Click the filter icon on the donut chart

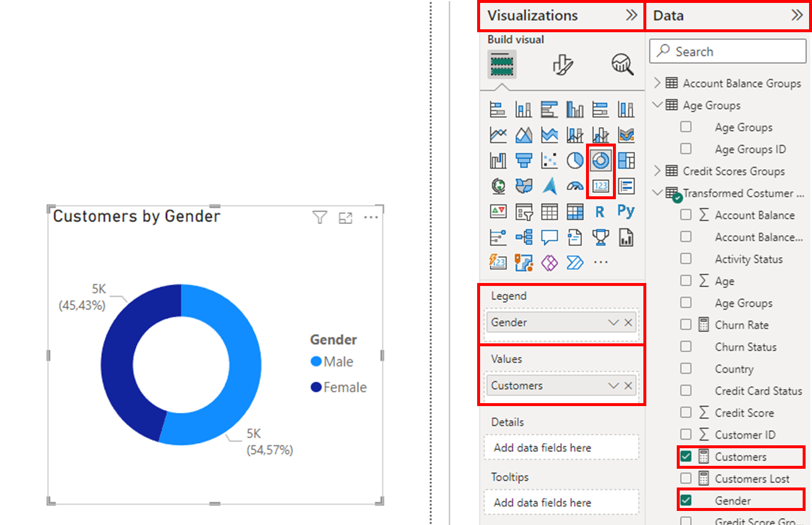coord(319,217)
